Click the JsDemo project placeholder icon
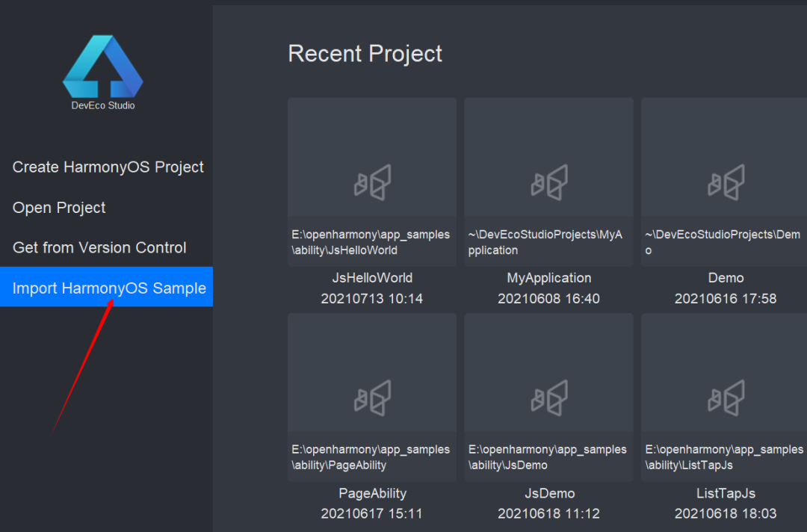The width and height of the screenshot is (807, 532). (549, 398)
